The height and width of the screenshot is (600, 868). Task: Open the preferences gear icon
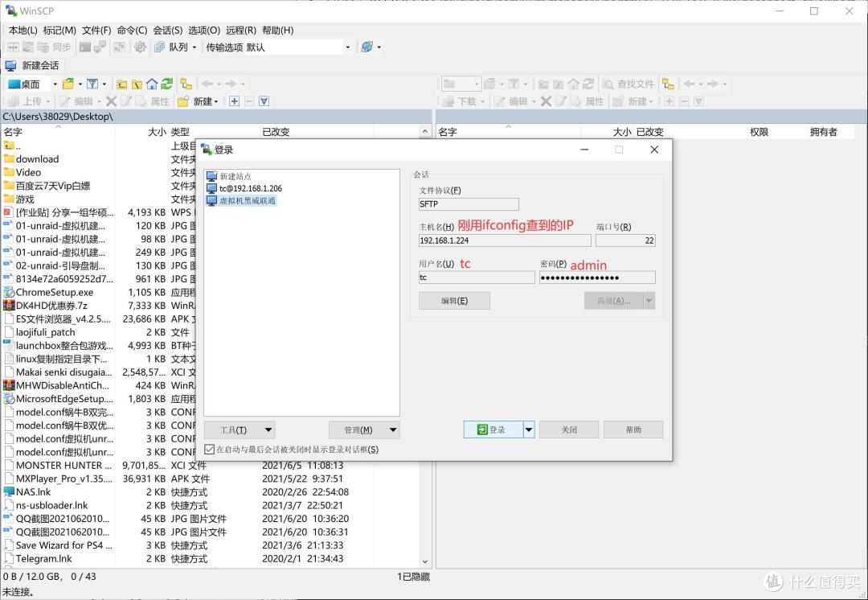click(x=141, y=47)
